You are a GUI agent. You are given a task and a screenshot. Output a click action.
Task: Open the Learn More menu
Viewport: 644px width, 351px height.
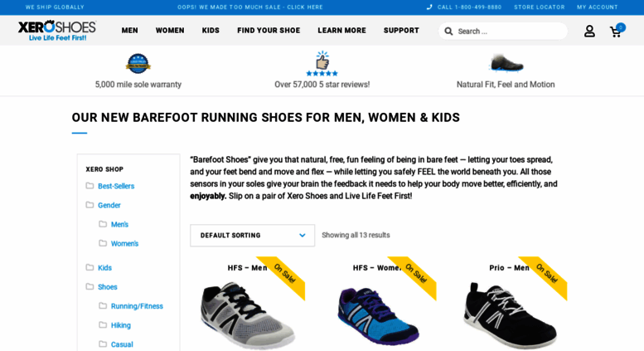point(341,31)
